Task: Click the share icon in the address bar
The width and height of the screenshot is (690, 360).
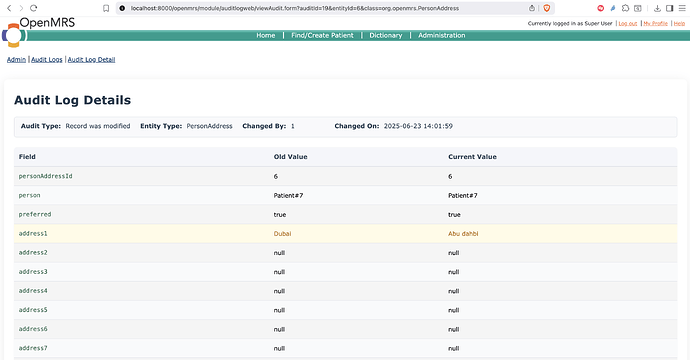Action: pos(532,8)
